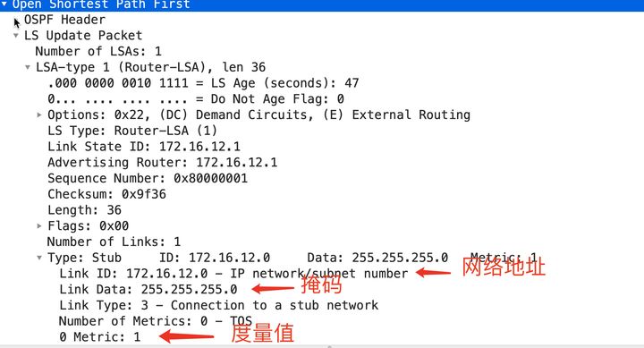Viewport: 644px width, 348px height.
Task: Collapse the Type Stub link entry
Action: [x=39, y=258]
